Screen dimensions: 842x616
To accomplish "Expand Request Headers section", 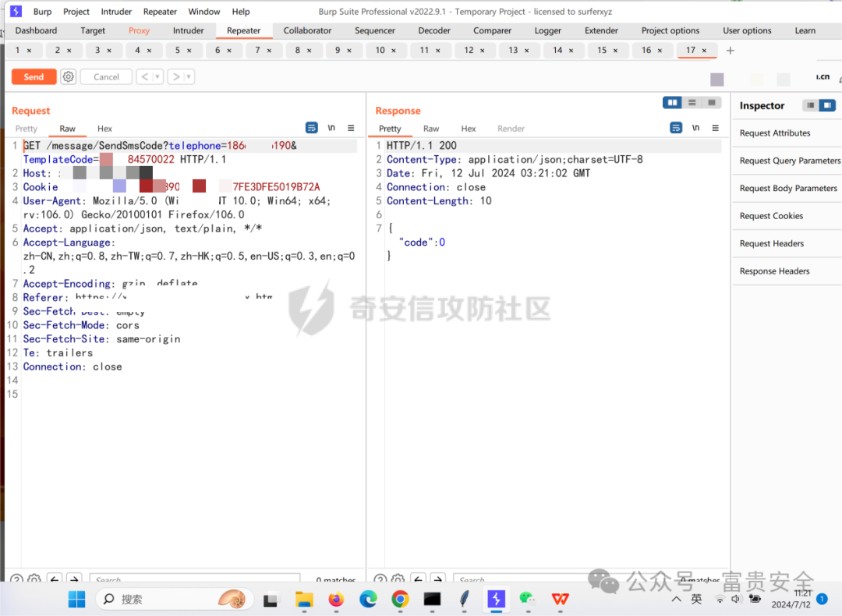I will 787,243.
